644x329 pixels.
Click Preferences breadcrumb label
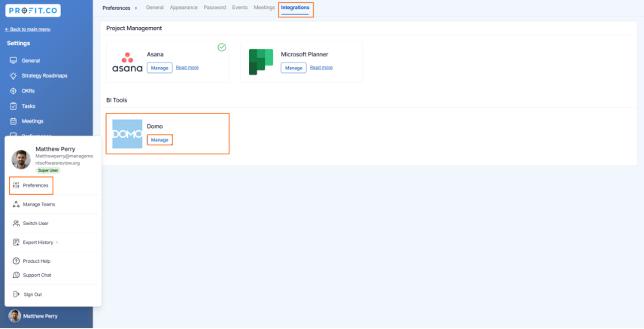116,8
